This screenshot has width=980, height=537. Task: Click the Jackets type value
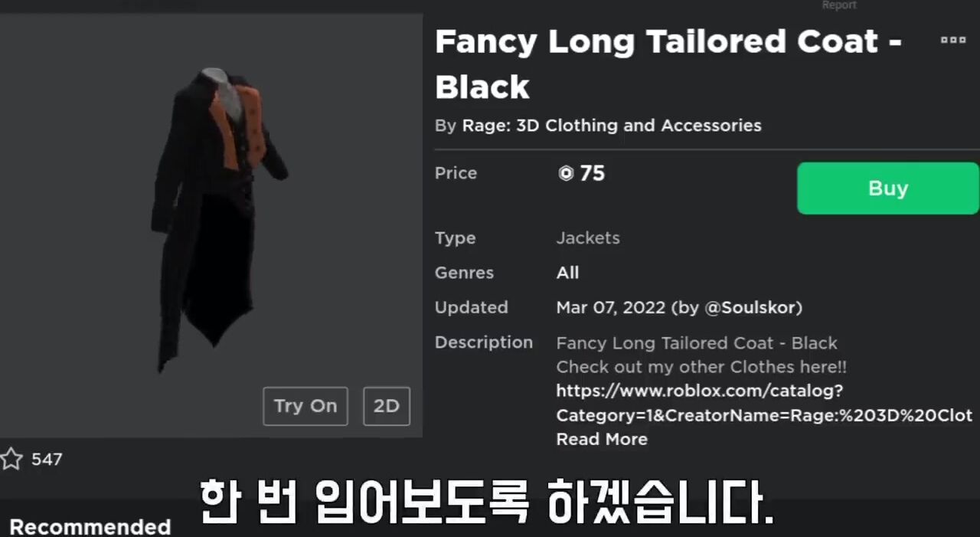pyautogui.click(x=588, y=238)
